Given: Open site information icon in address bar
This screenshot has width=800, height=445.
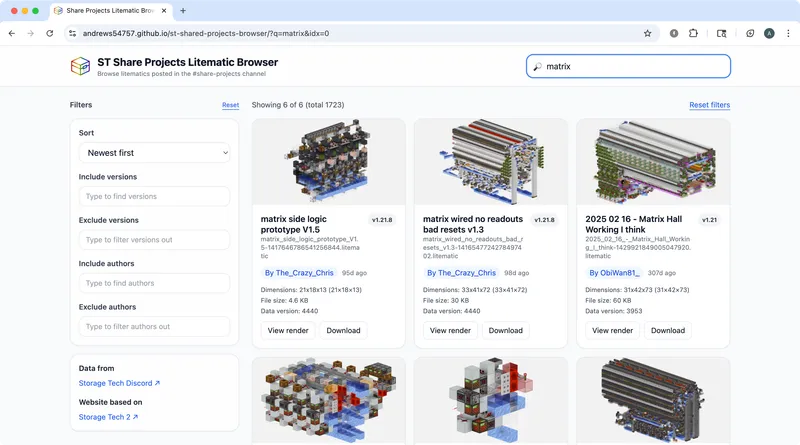Looking at the screenshot, I should pyautogui.click(x=72, y=33).
